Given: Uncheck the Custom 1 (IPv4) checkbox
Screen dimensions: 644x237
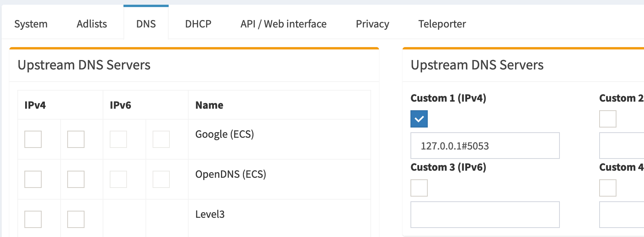Looking at the screenshot, I should click(x=419, y=119).
